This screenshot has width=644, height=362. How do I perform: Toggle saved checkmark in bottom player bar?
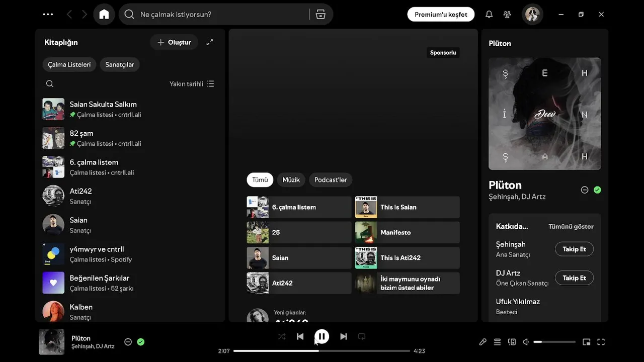[141, 342]
